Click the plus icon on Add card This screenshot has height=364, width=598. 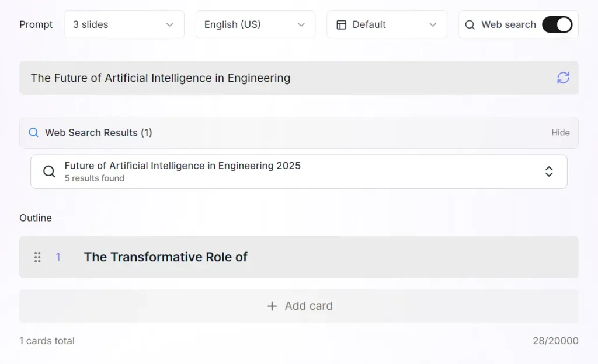point(272,306)
